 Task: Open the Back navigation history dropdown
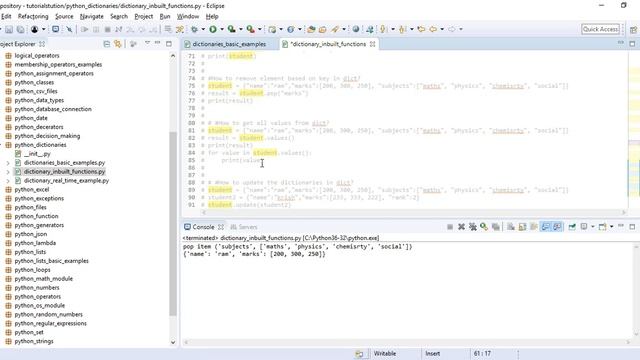[442, 29]
